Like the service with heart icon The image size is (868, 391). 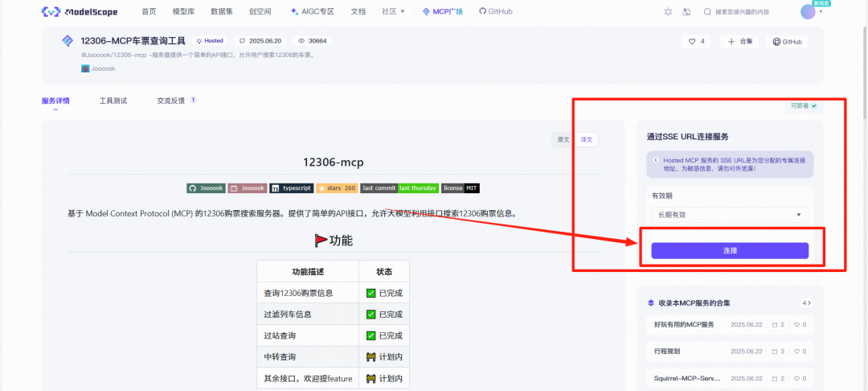[696, 42]
